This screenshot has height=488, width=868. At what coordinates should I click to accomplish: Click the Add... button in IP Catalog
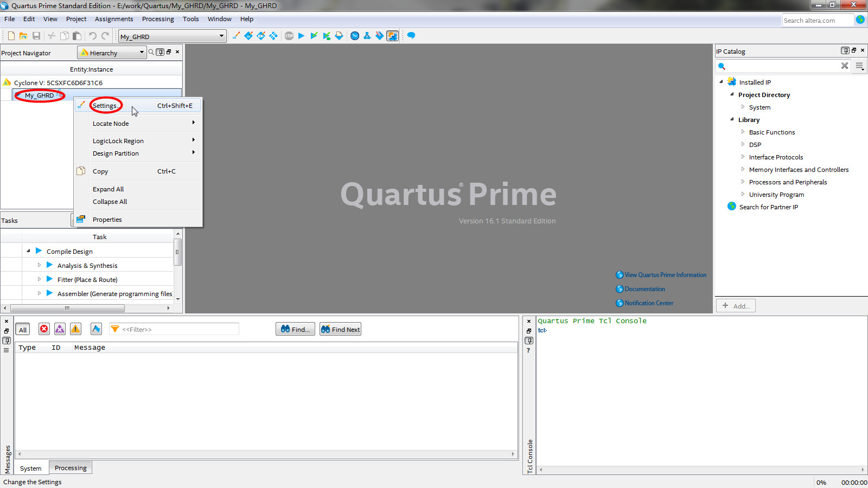tap(736, 306)
